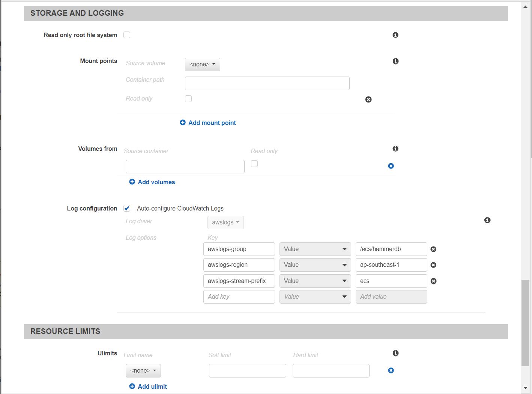
Task: Open the Source volume dropdown
Action: coord(202,65)
